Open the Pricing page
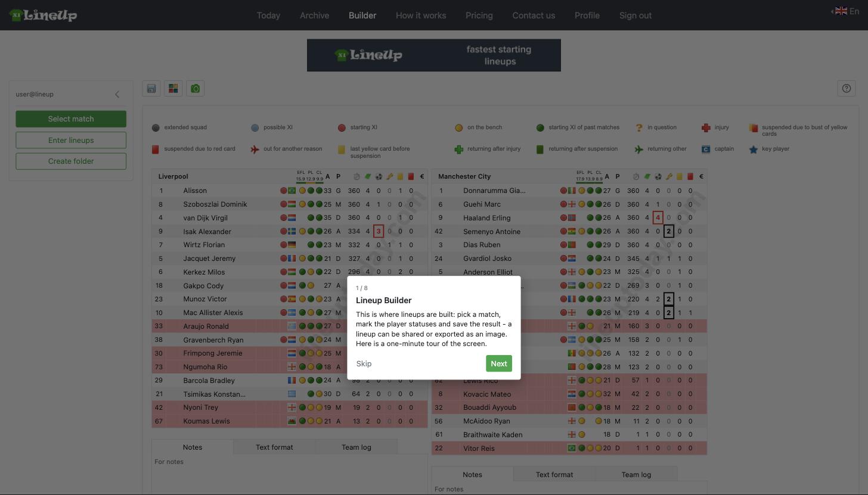The width and height of the screenshot is (868, 495). pyautogui.click(x=479, y=15)
